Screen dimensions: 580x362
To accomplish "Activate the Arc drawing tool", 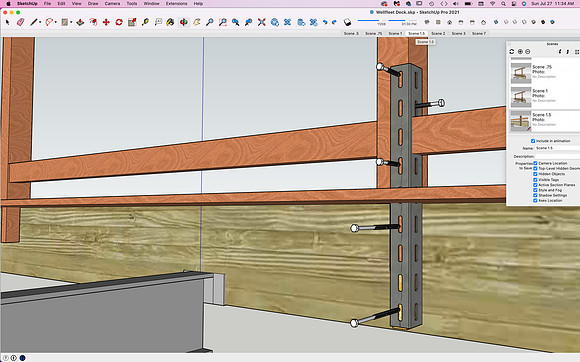I will pos(49,23).
